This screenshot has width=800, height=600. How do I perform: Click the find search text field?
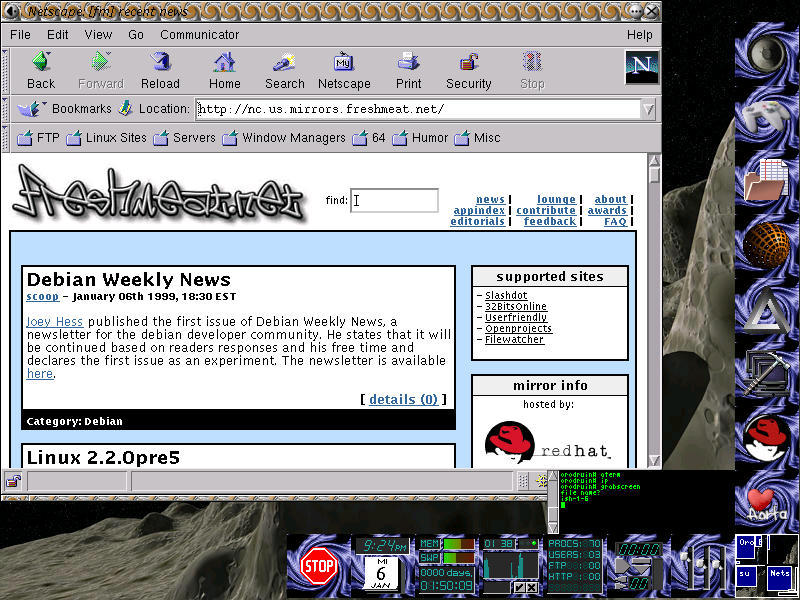click(x=394, y=200)
